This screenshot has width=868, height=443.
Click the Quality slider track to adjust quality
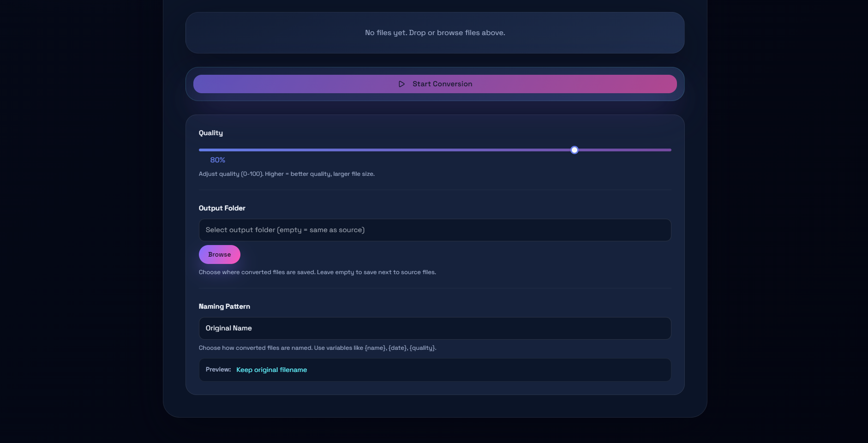coord(415,150)
